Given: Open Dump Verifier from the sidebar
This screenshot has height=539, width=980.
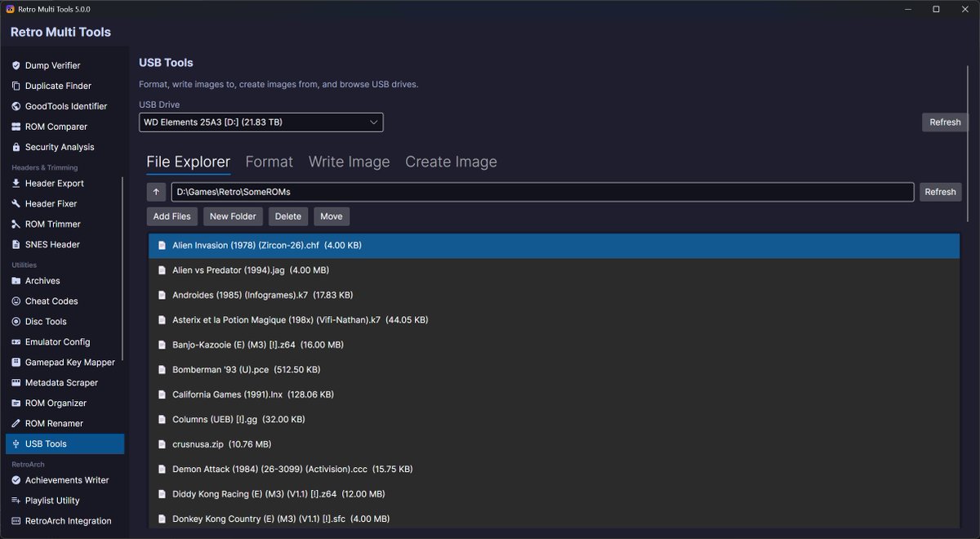Looking at the screenshot, I should tap(65, 65).
